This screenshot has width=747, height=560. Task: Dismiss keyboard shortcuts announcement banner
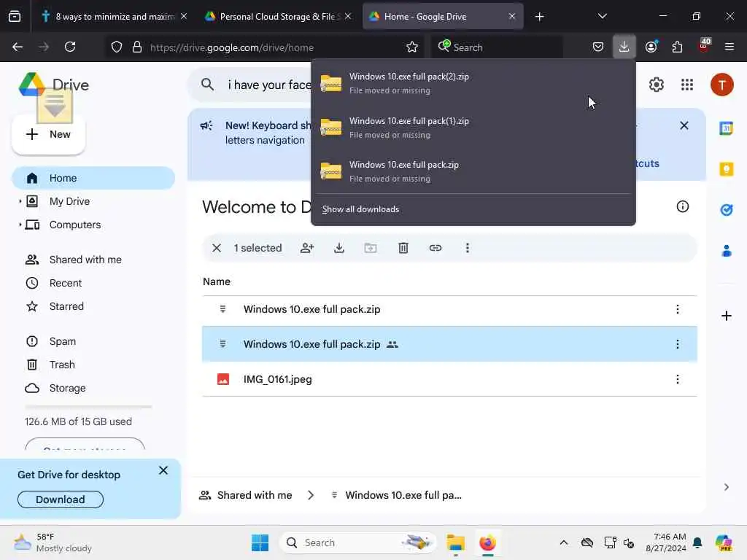point(684,125)
